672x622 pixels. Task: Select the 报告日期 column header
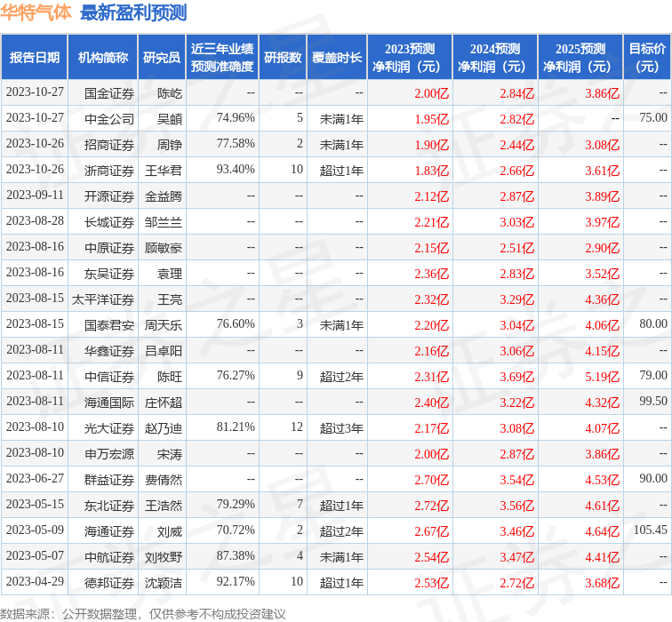click(35, 58)
